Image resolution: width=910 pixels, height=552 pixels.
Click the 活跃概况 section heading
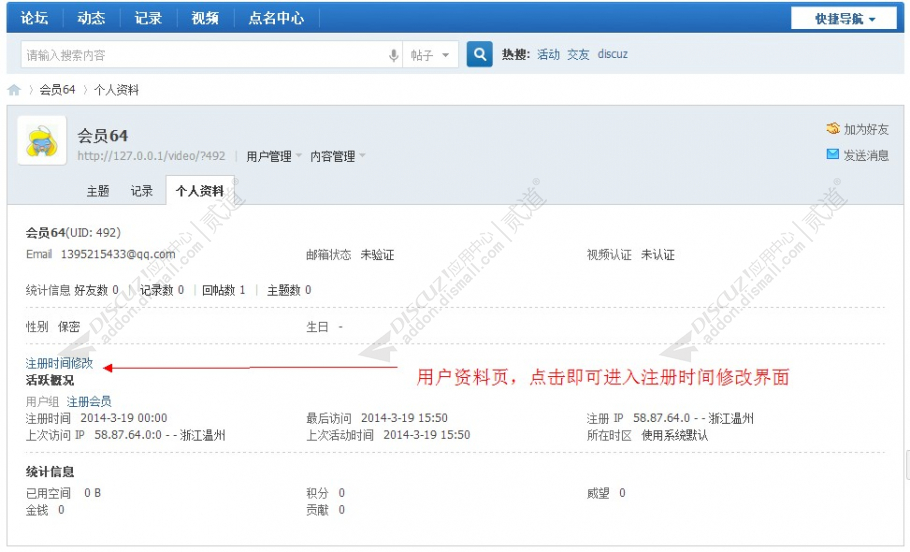(x=50, y=380)
